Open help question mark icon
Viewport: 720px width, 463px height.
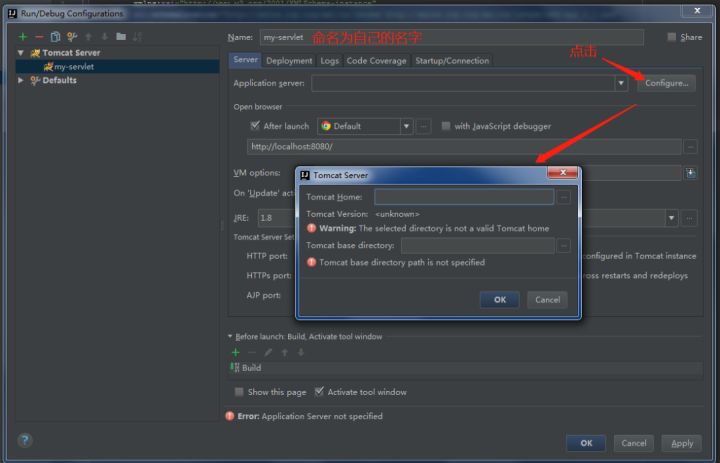click(x=25, y=440)
